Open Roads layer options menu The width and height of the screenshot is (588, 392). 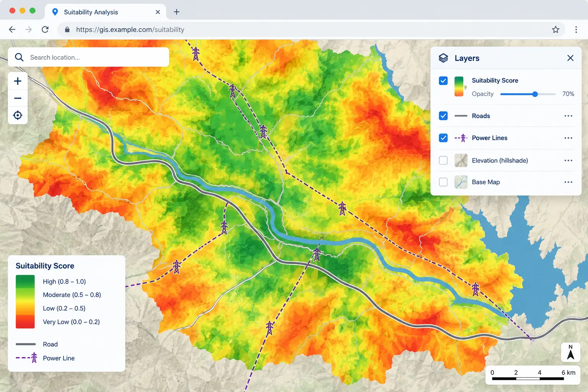(568, 116)
